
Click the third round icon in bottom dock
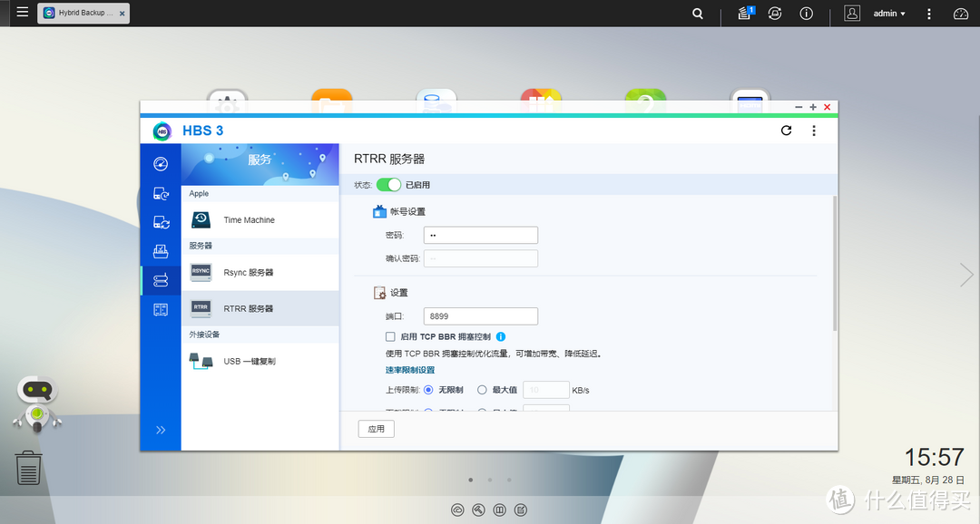click(499, 510)
